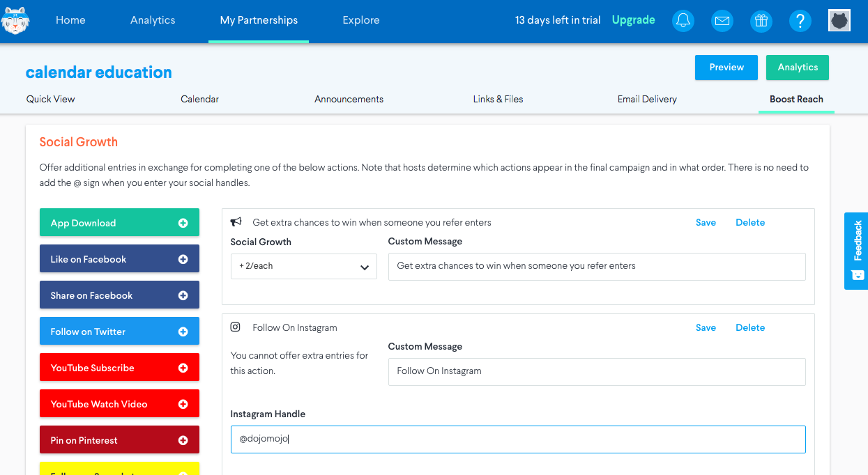Screen dimensions: 868x475
Task: Click the calendar education title
Action: pos(98,72)
